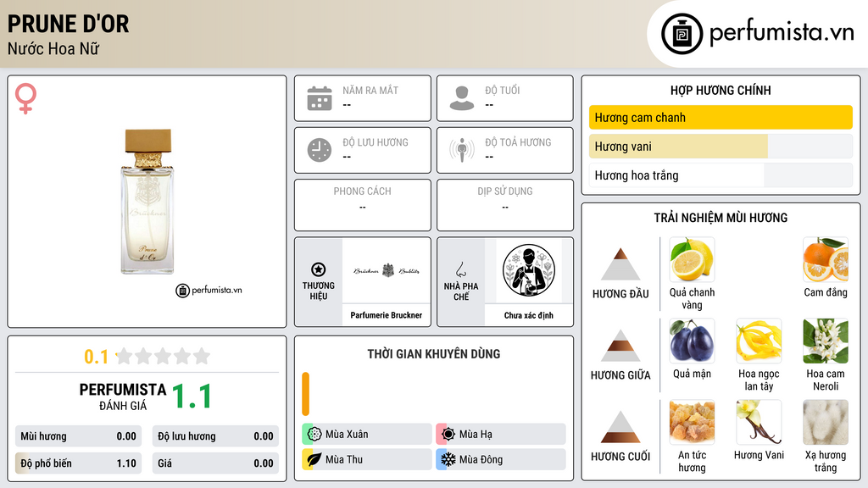This screenshot has height=488, width=868.
Task: Click the Hương đầu pyramid icon
Action: coord(620,264)
